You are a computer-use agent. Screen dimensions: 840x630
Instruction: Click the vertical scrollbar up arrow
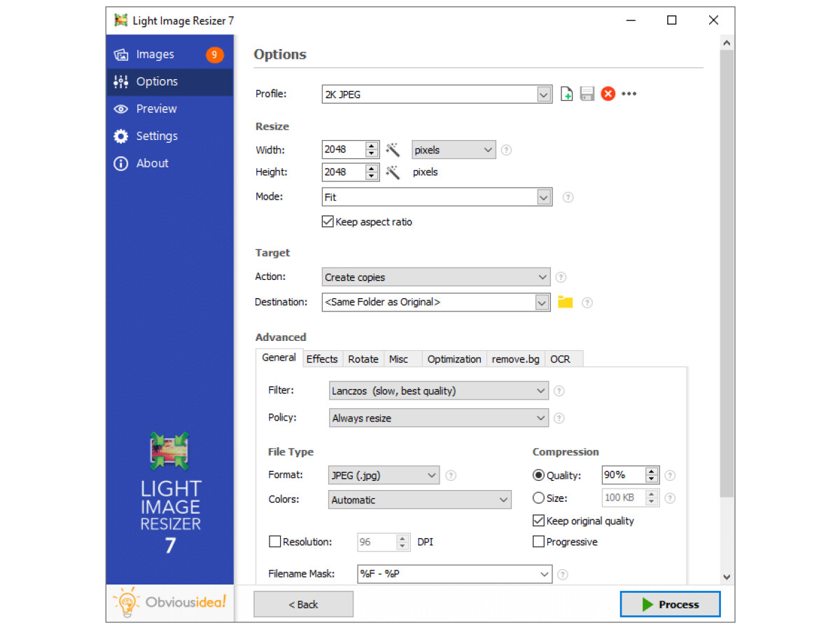coord(727,43)
